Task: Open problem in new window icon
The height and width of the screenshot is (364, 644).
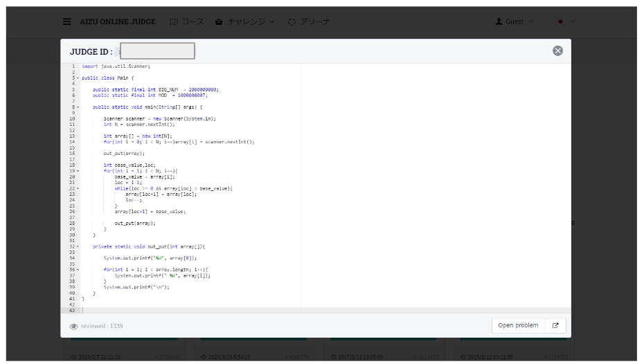Action: 555,325
